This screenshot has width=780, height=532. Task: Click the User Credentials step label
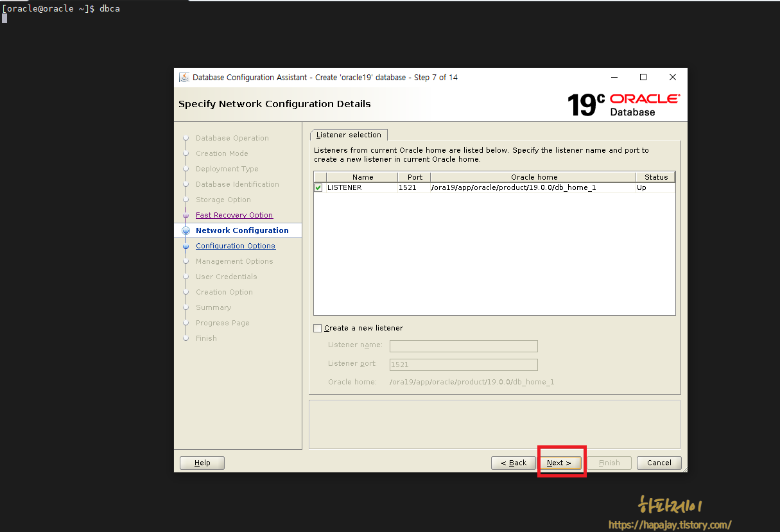click(x=227, y=277)
